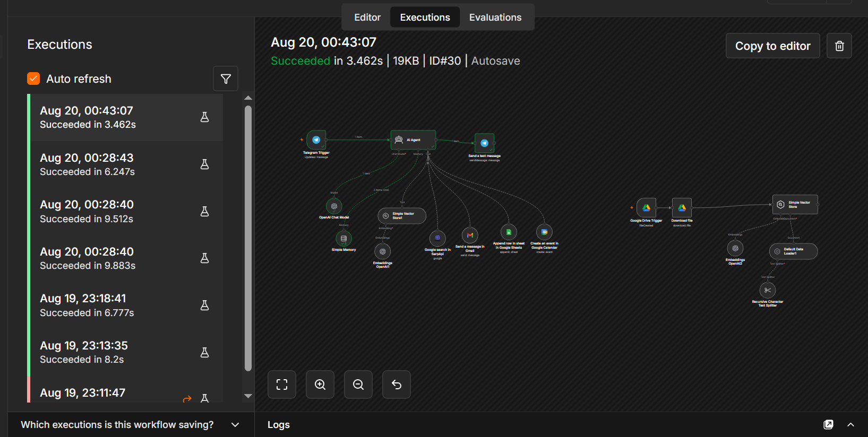Viewport: 868px width, 437px height.
Task: Click the scroll down arrow in executions list
Action: tap(248, 396)
